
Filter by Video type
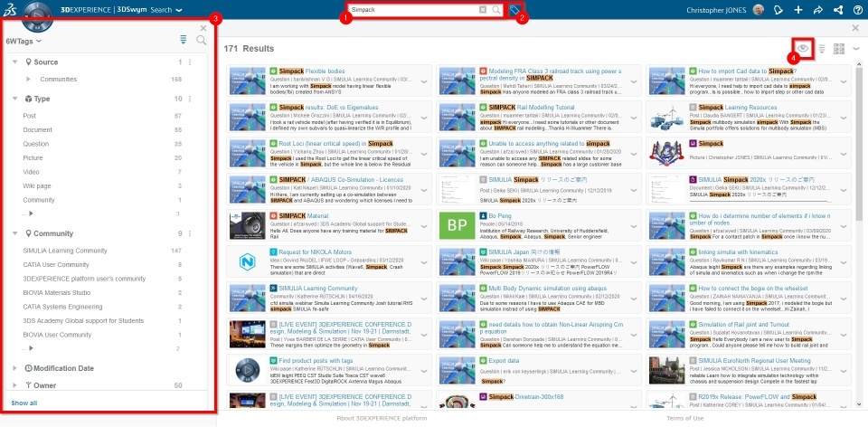(x=31, y=172)
